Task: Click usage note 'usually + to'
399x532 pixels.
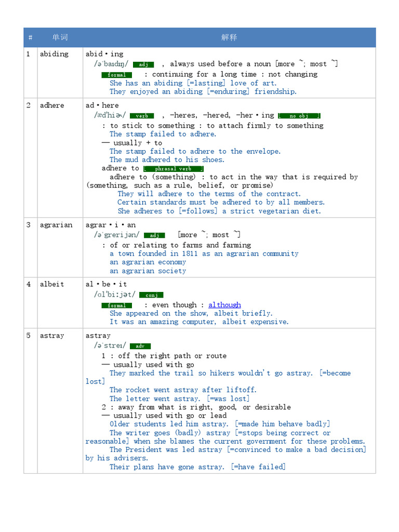Action: [x=138, y=143]
